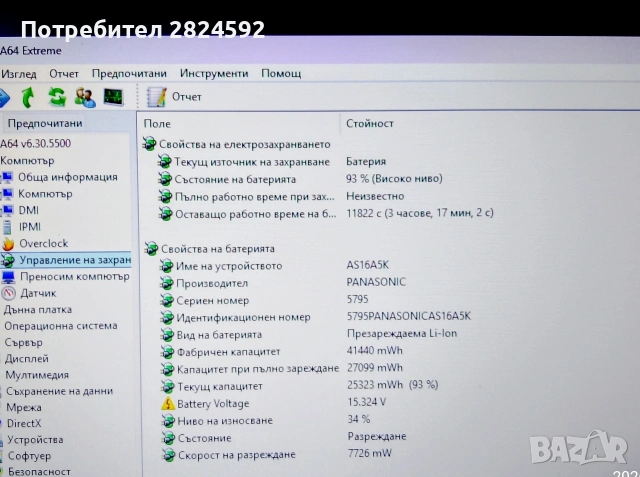The image size is (640, 477).
Task: Click the Отчет notepad icon
Action: [x=156, y=97]
